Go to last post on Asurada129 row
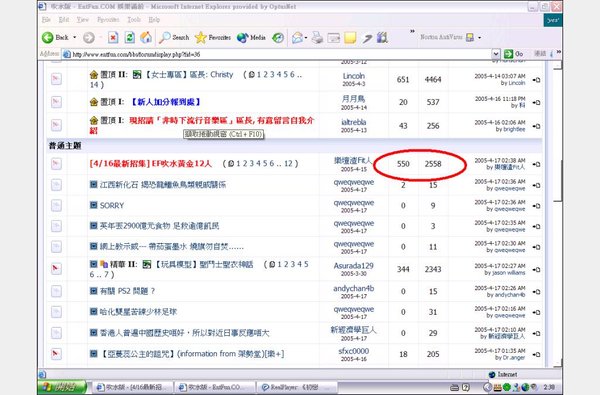 coord(537,269)
